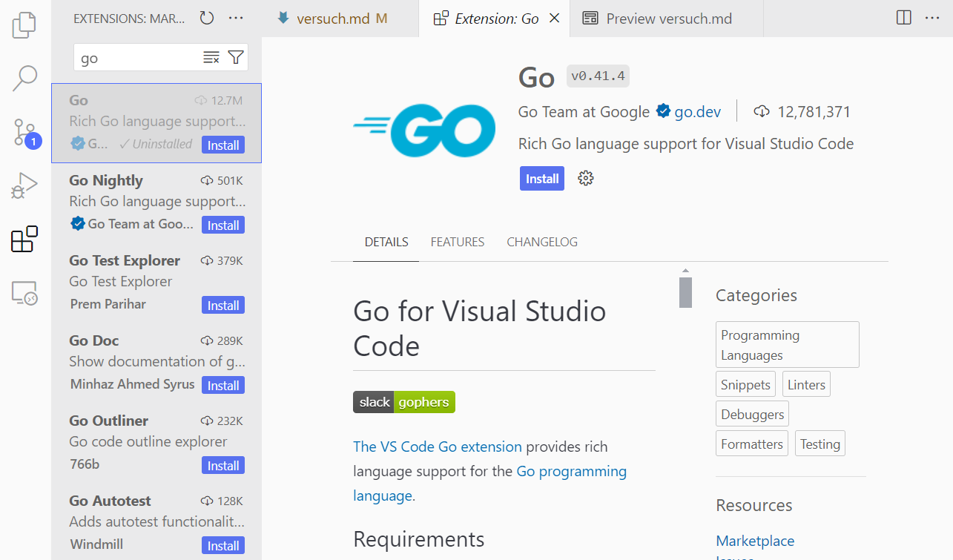Click Requirements heading in readme
Screen dimensions: 953x560
pyautogui.click(x=419, y=539)
